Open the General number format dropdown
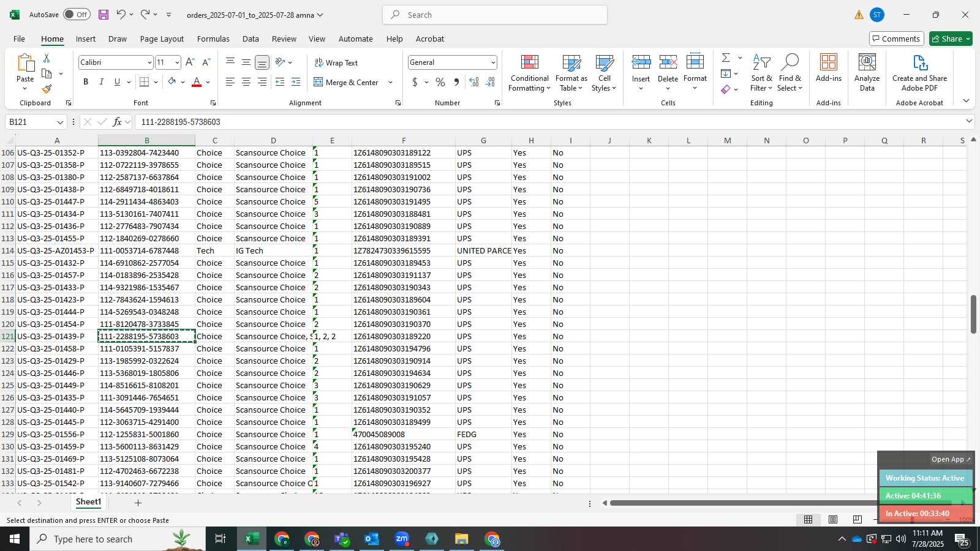 pos(493,62)
